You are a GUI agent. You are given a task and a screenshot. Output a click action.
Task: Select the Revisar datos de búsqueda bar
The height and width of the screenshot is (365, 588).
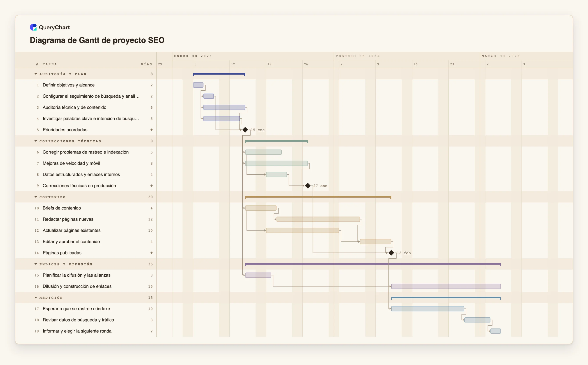(477, 320)
